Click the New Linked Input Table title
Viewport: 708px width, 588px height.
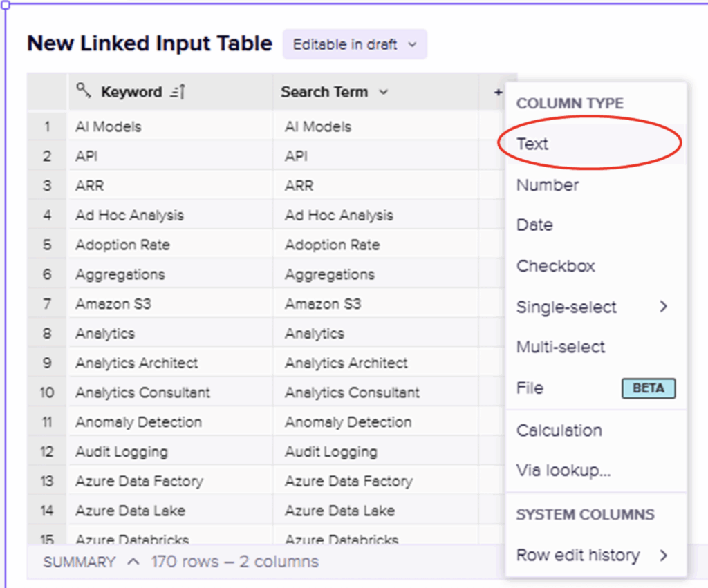click(149, 44)
